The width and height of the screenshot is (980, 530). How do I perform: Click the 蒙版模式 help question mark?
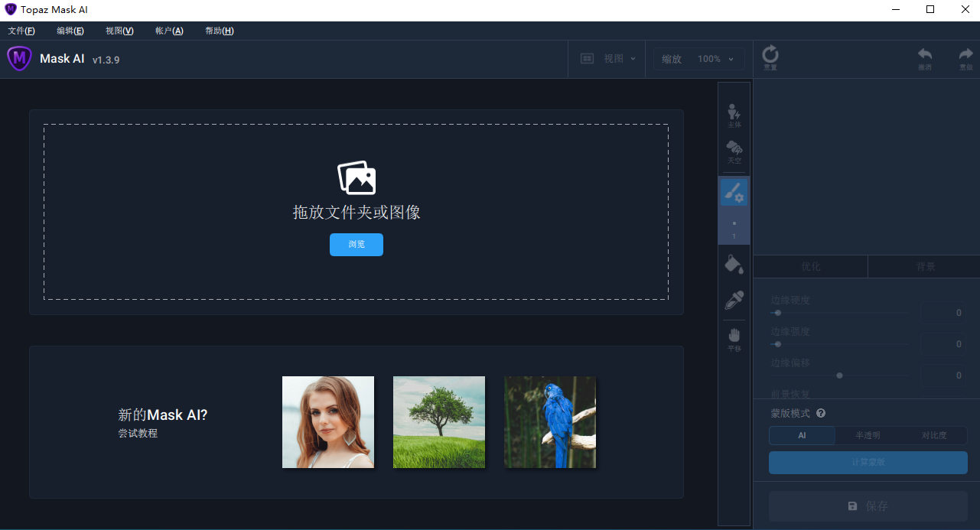point(821,413)
